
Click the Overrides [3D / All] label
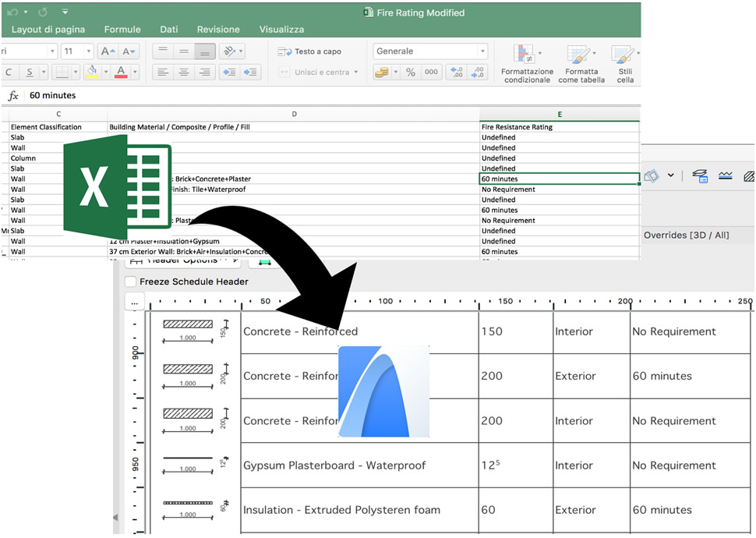coord(686,235)
